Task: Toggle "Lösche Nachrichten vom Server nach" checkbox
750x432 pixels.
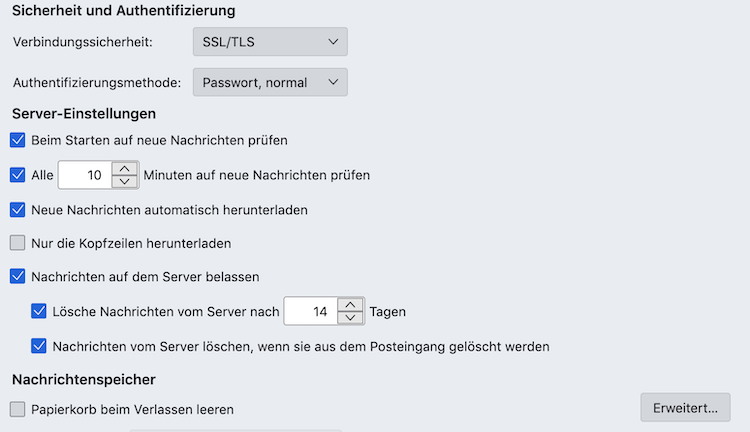Action: pyautogui.click(x=39, y=311)
